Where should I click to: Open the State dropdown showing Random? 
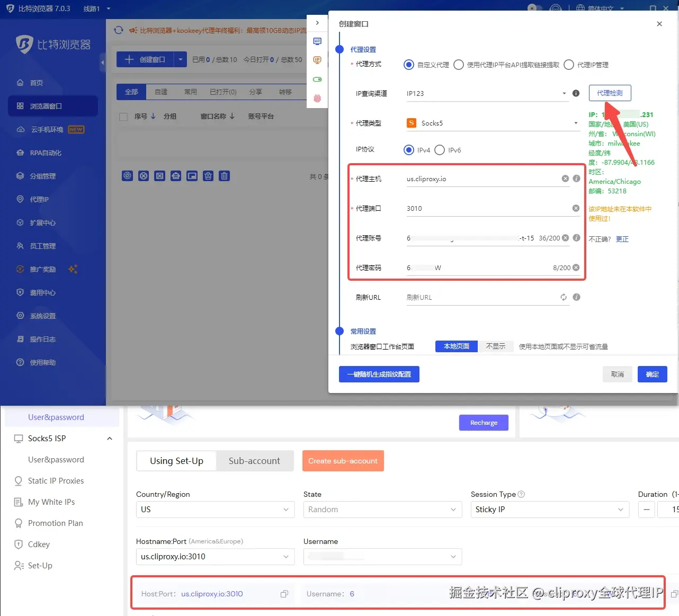(382, 510)
